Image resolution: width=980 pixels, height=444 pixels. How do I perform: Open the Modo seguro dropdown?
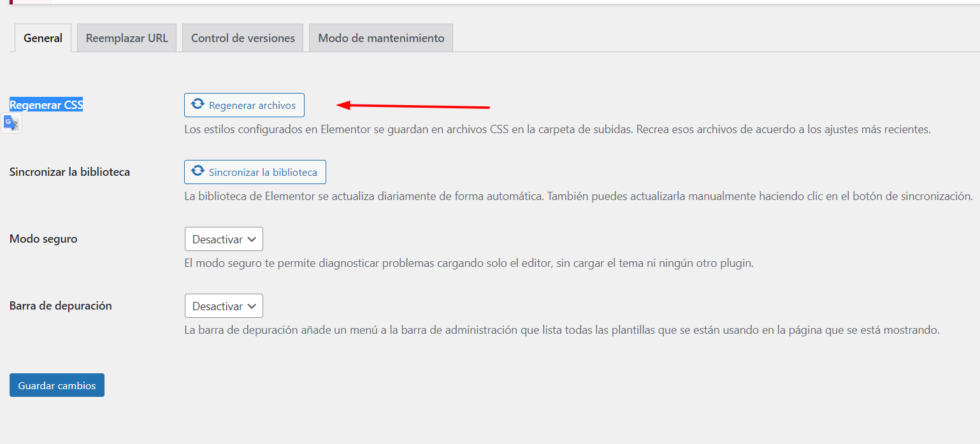pyautogui.click(x=224, y=240)
